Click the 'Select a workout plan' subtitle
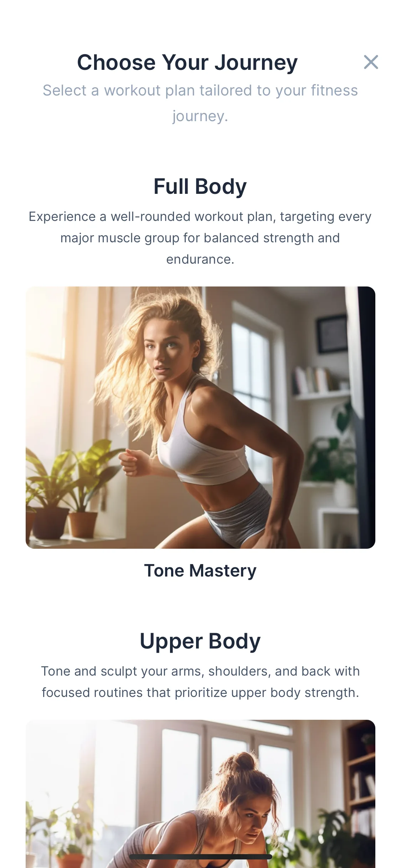Viewport: 401px width, 868px height. click(x=200, y=103)
